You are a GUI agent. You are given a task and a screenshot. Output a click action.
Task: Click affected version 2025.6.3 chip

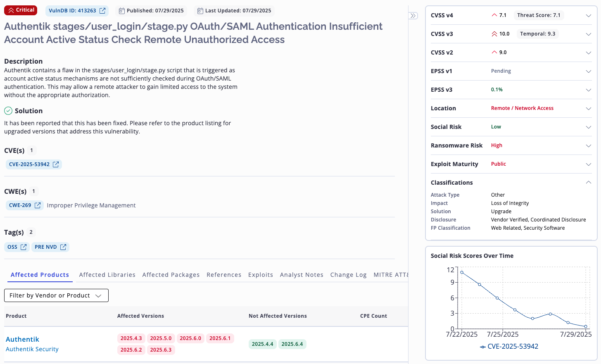point(161,350)
